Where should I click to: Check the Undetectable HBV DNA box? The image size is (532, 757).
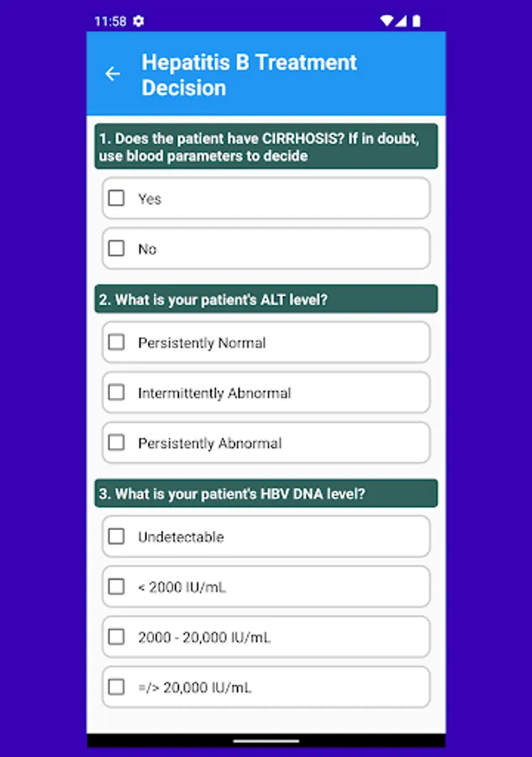(x=117, y=537)
